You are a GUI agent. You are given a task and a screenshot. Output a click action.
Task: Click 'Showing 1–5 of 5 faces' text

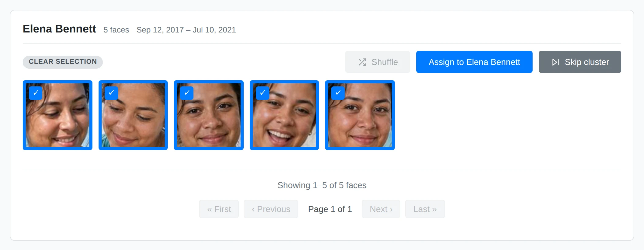point(322,185)
